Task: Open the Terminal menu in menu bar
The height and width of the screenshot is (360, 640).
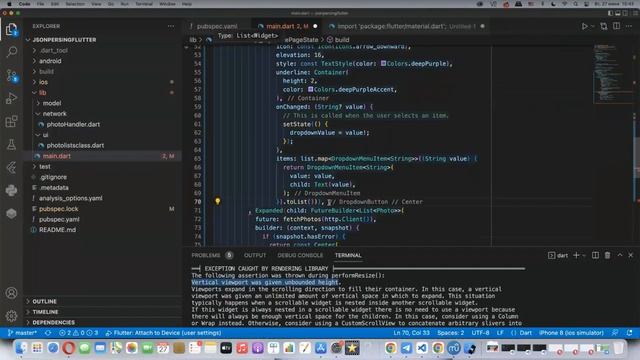Action: [144, 4]
